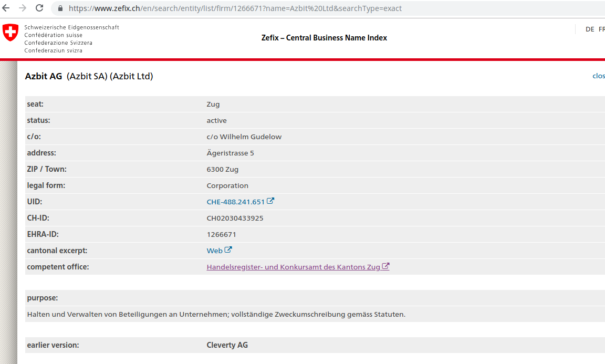Click EHRA-ID value 1266671
Viewport: 605px width, 364px height.
point(222,234)
